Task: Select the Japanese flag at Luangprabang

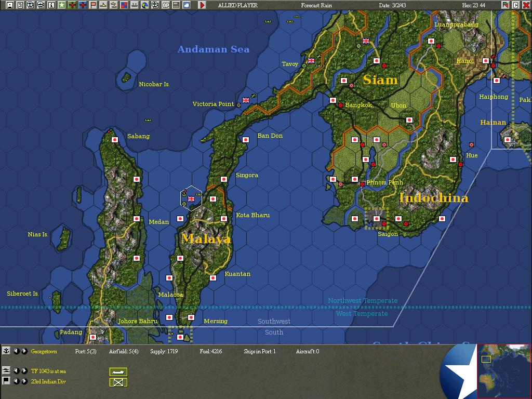Action: (431, 41)
